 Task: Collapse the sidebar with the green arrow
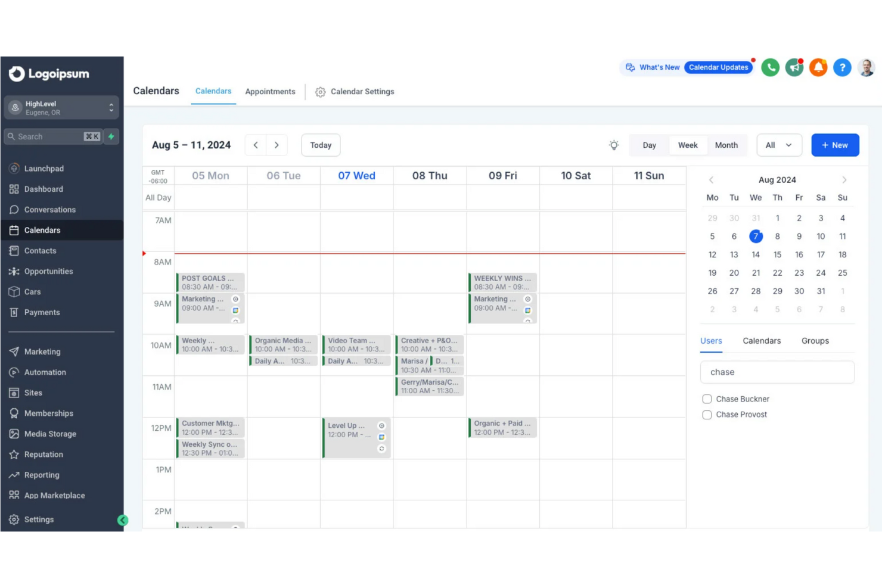(123, 519)
